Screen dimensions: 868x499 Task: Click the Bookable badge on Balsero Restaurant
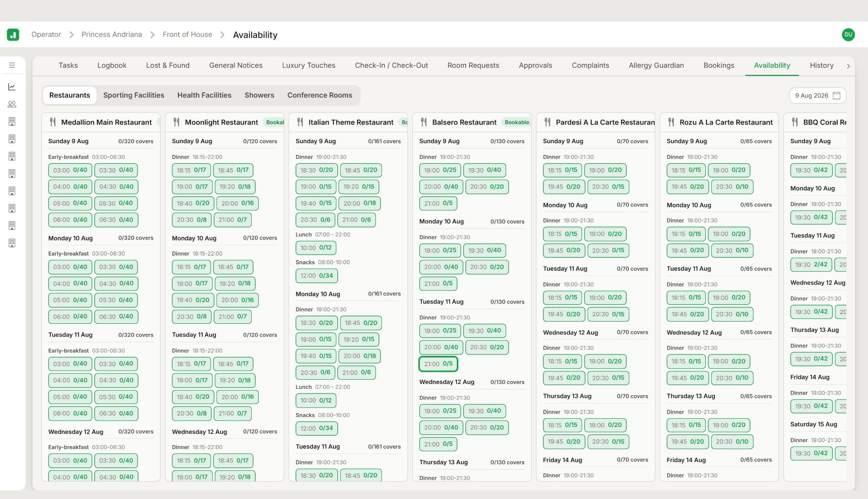[x=516, y=122]
